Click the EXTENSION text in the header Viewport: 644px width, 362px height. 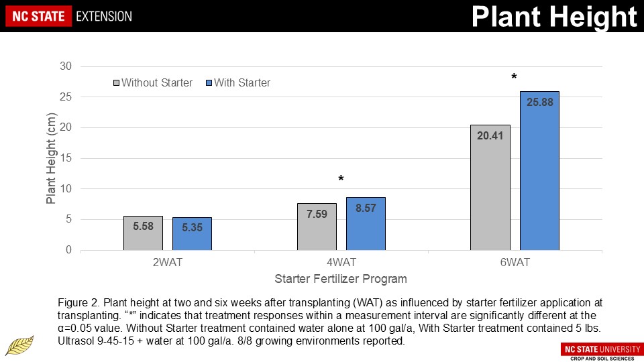104,16
